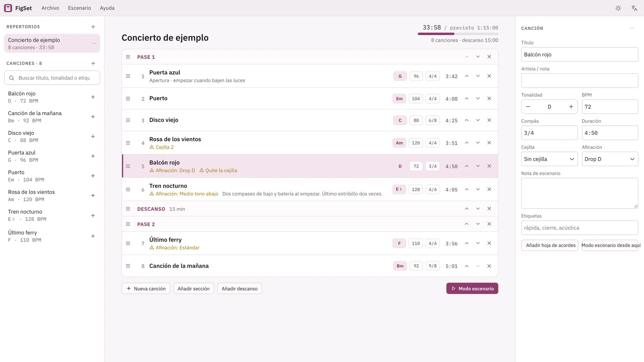This screenshot has width=644, height=362.
Task: Move Disco viejo down in the setlist
Action: coord(478,120)
